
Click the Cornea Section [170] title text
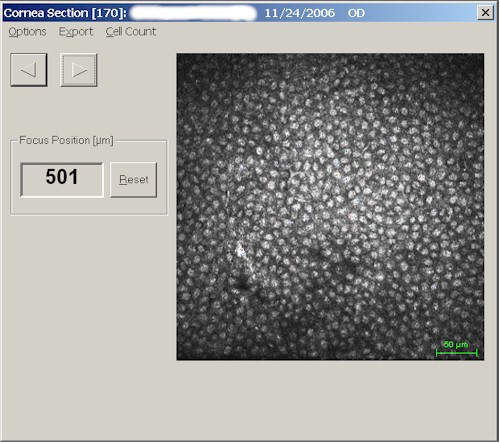pos(65,13)
